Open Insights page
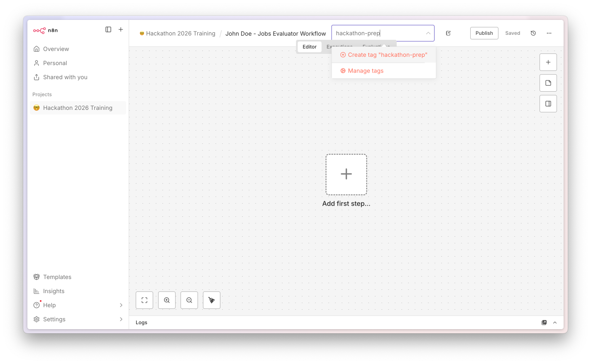 (78, 291)
